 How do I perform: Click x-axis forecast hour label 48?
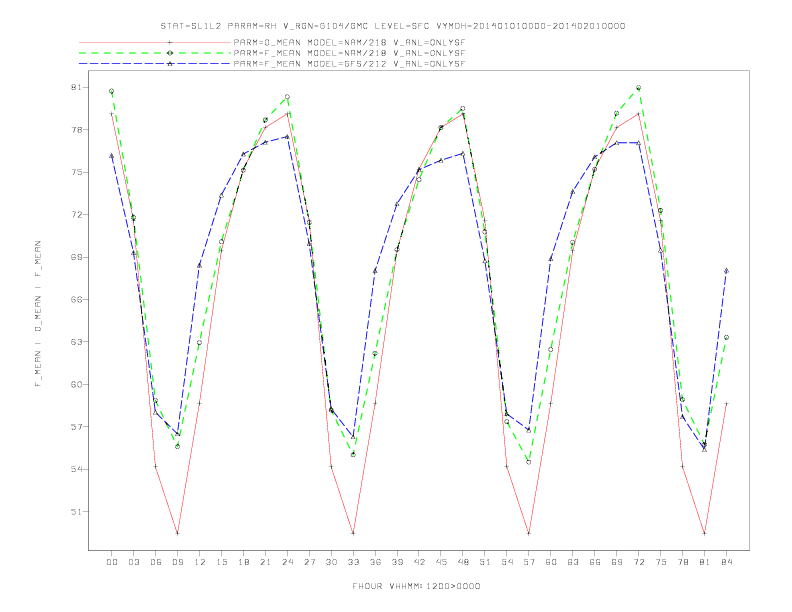coord(463,562)
